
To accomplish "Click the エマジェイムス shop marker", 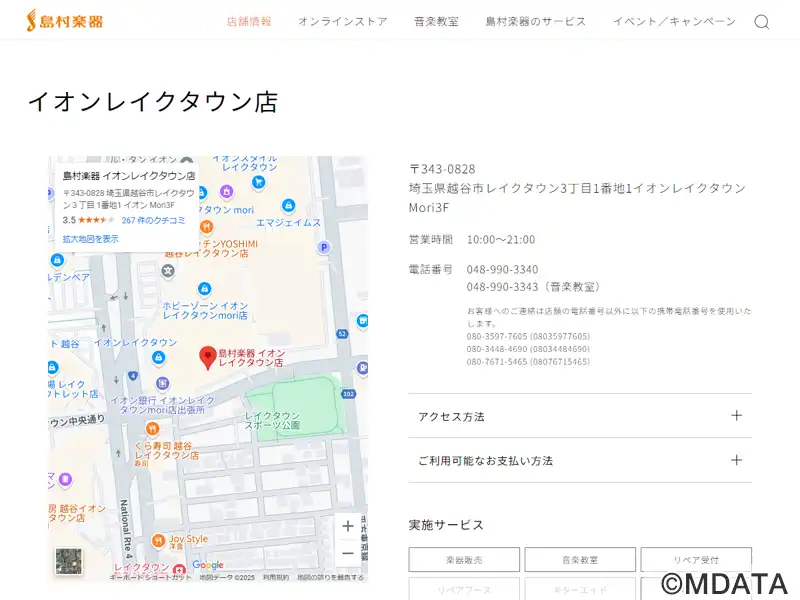I will [288, 206].
